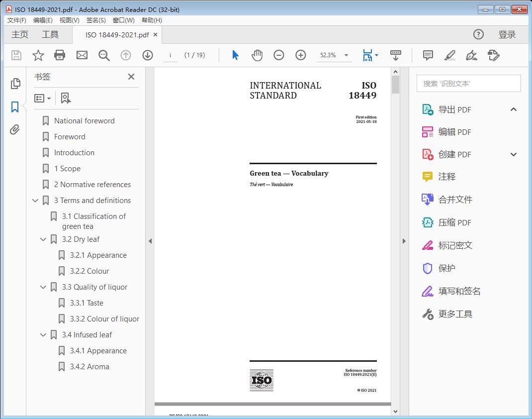Go to next page arrow
This screenshot has width=532, height=419.
tap(148, 55)
